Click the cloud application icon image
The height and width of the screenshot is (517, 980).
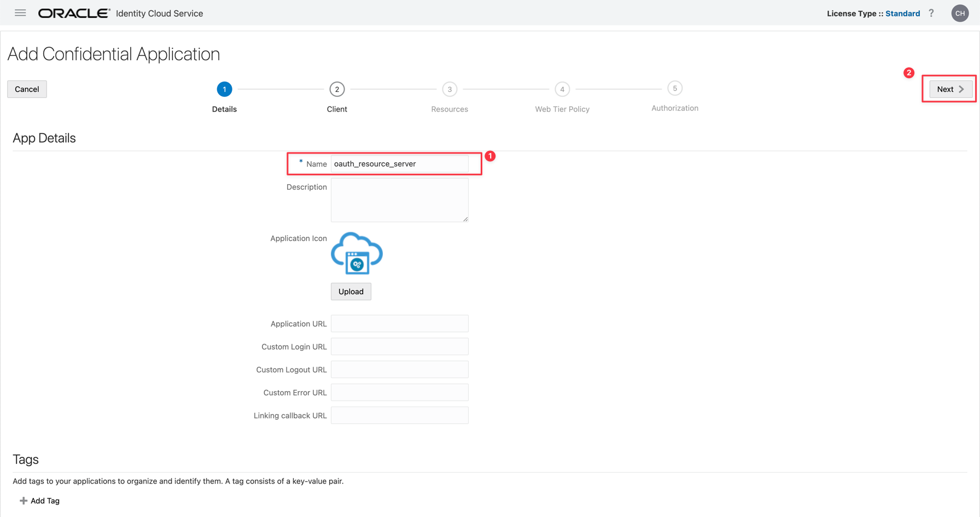(x=357, y=254)
